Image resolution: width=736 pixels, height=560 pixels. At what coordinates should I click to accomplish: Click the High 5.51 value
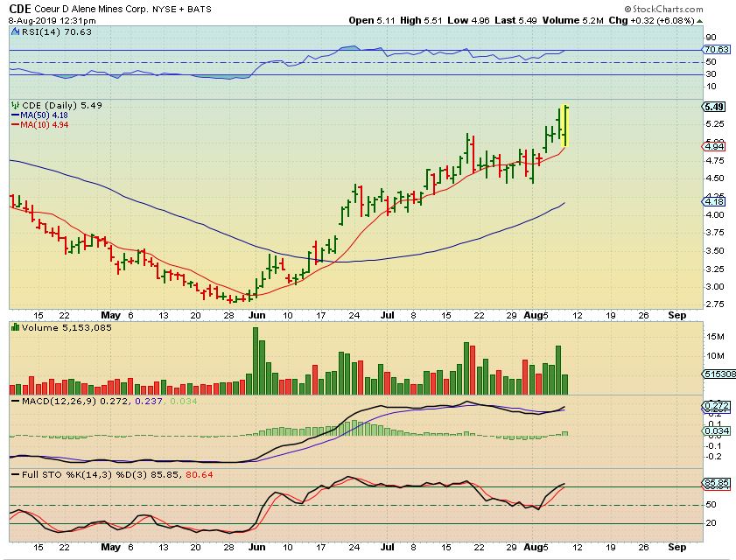coord(421,20)
